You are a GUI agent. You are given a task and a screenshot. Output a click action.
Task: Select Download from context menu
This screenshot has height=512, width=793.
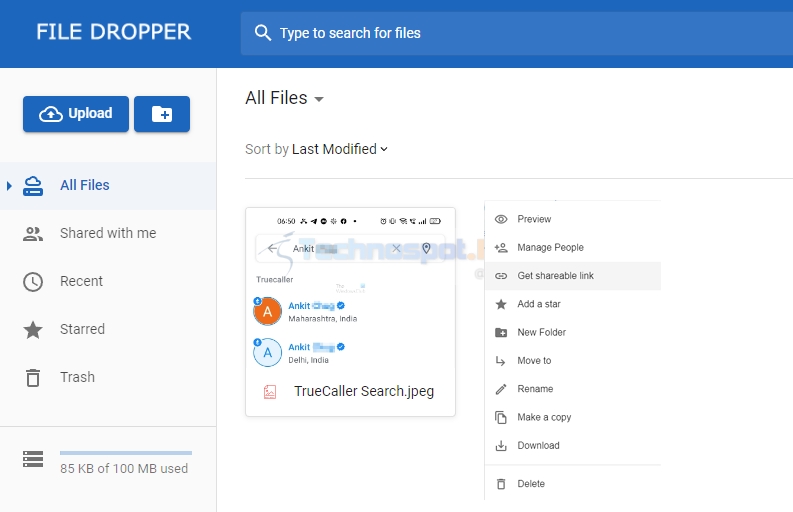tap(572, 446)
